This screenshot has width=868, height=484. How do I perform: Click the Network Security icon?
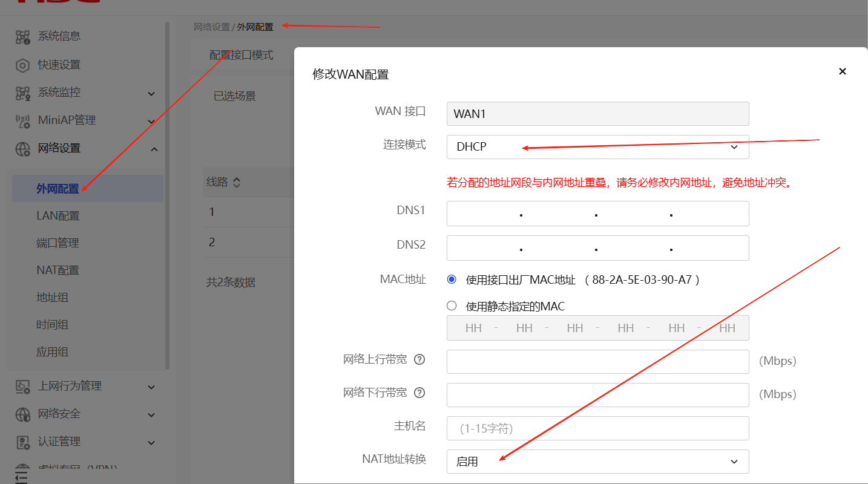22,414
